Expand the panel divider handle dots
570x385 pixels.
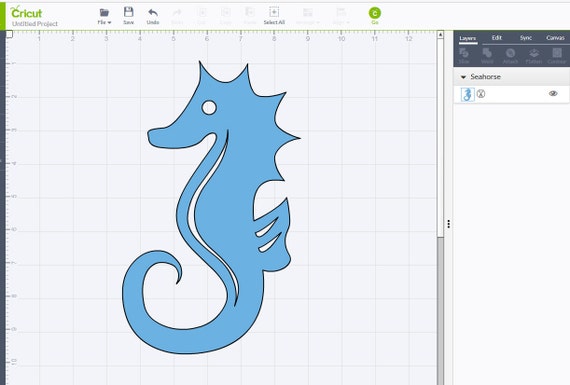point(449,224)
